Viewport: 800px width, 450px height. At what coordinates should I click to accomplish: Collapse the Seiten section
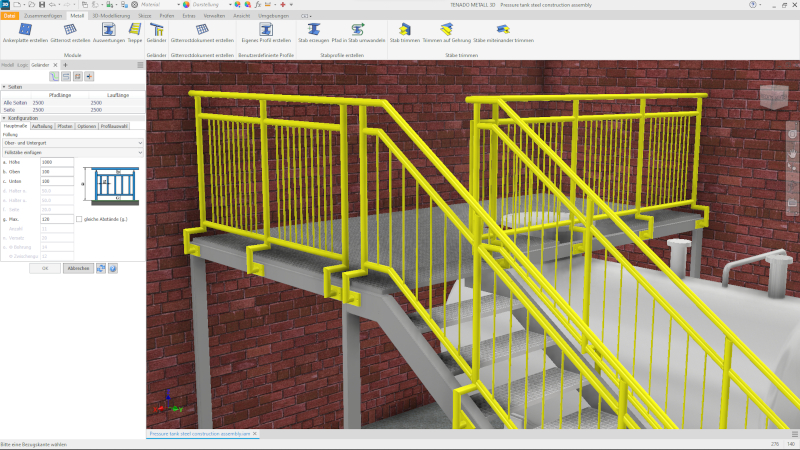point(4,87)
